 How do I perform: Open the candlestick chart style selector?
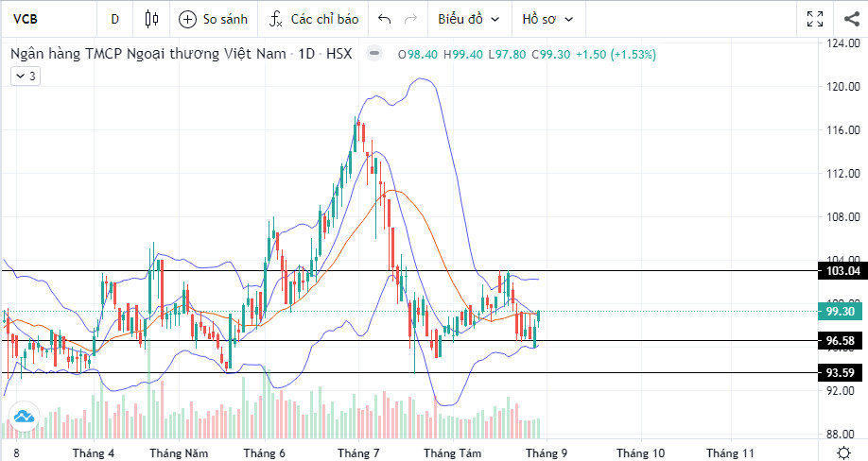[151, 19]
